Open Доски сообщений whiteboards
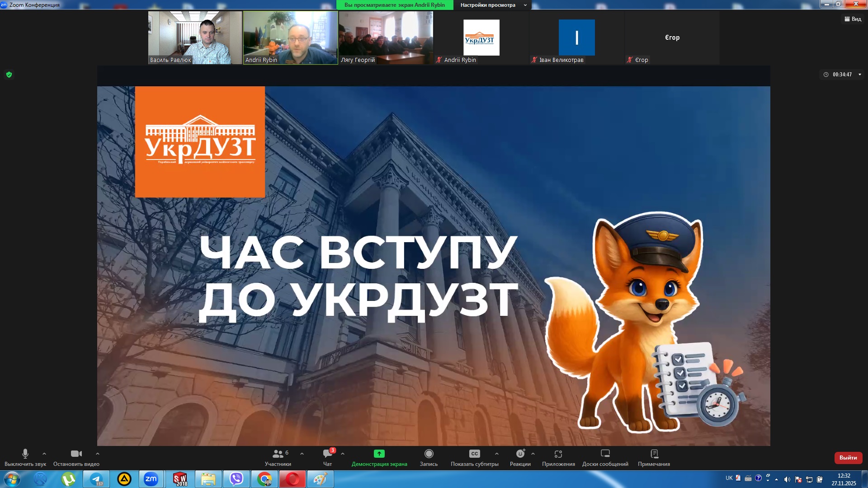Image resolution: width=868 pixels, height=488 pixels. click(x=604, y=456)
